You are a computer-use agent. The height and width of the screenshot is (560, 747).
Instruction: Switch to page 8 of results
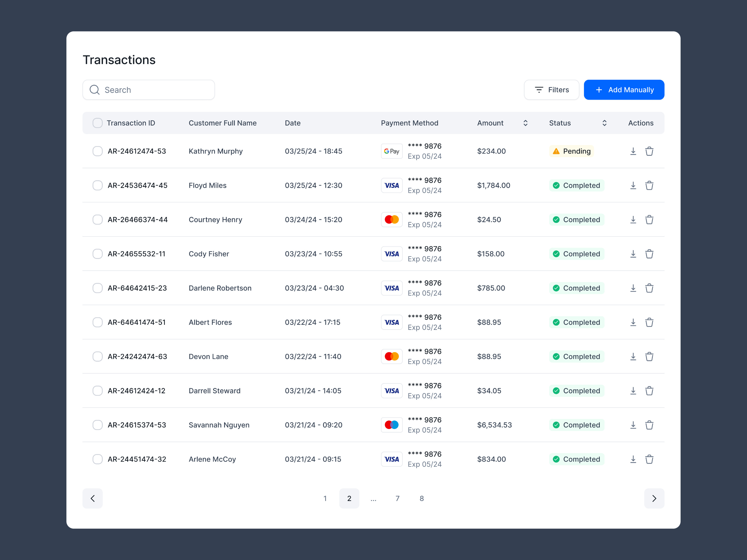tap(422, 499)
